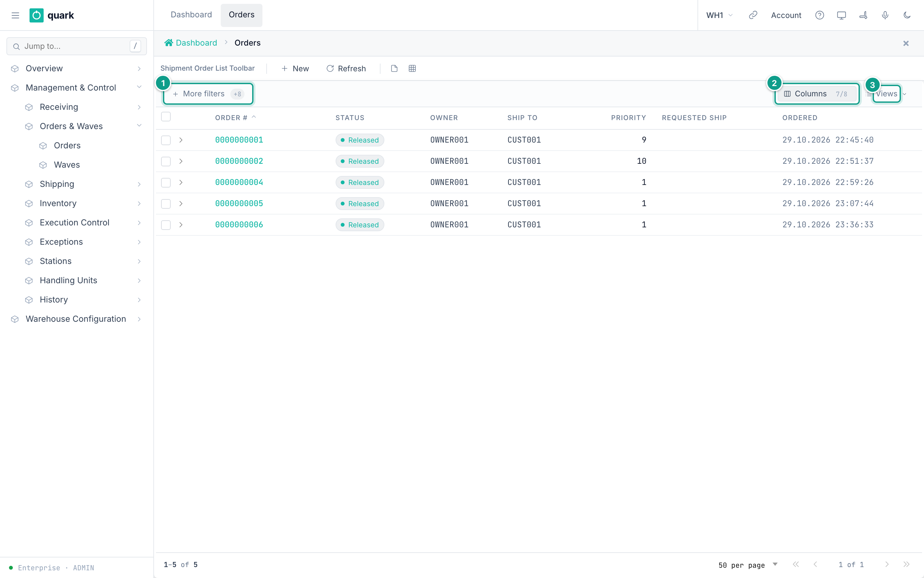The width and height of the screenshot is (924, 578).
Task: Close the Orders breadcrumb panel with X
Action: 906,43
